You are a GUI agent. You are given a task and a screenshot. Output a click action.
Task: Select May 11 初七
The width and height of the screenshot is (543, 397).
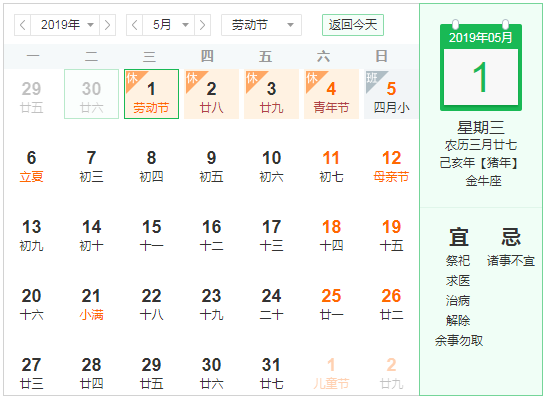click(331, 166)
